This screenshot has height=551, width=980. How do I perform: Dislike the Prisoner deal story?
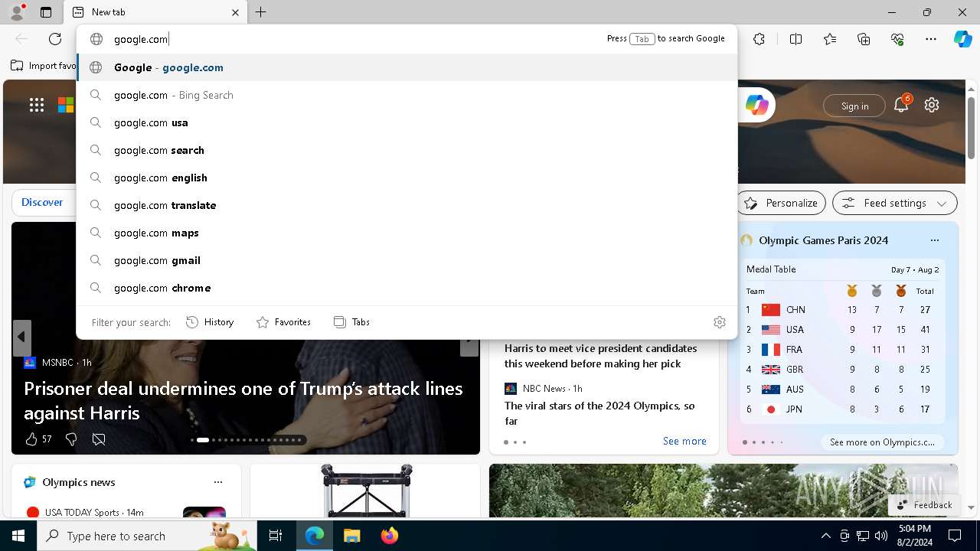click(71, 439)
